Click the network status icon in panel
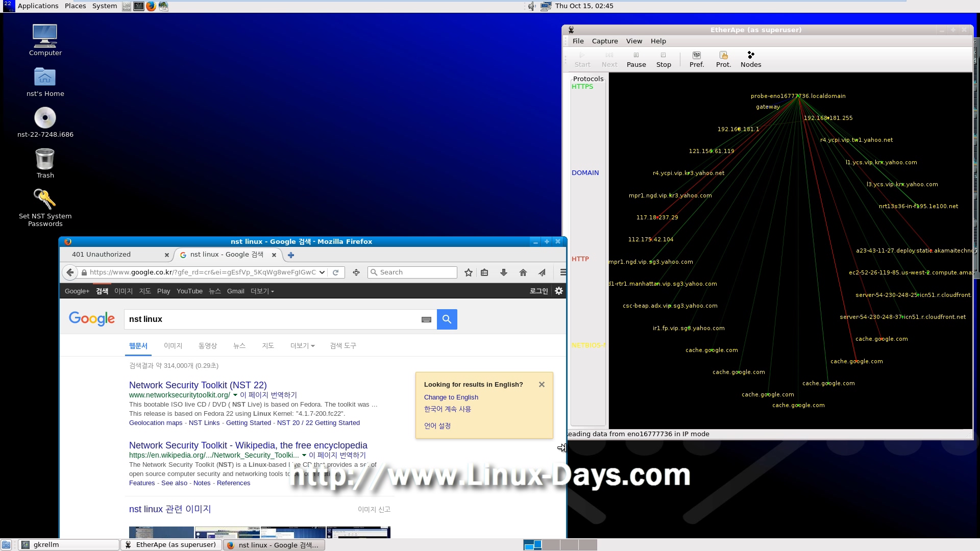Viewport: 980px width, 551px height. coord(546,6)
